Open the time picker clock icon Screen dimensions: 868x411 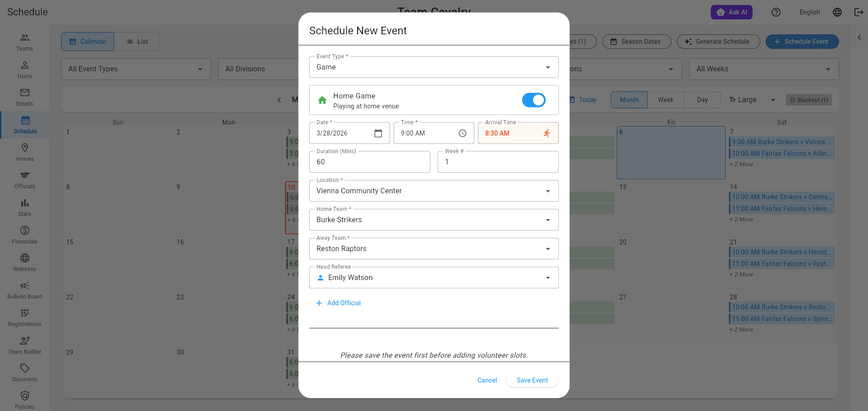click(x=462, y=133)
